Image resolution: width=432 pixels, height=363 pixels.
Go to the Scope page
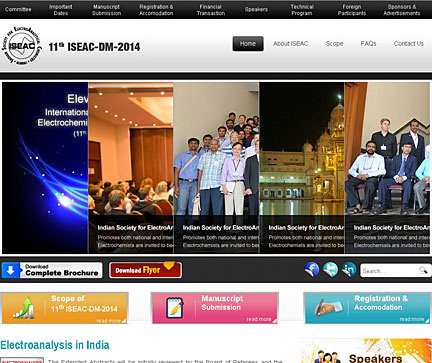coord(334,44)
